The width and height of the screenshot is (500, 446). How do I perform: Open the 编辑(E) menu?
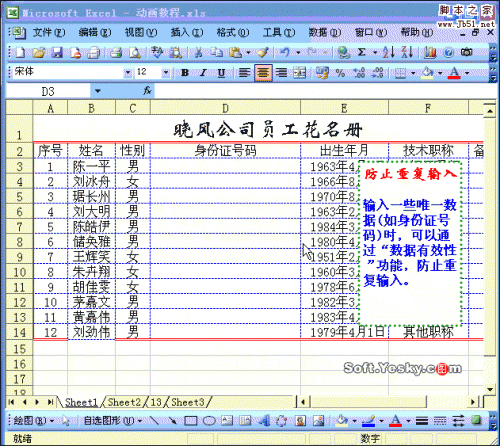(x=95, y=32)
